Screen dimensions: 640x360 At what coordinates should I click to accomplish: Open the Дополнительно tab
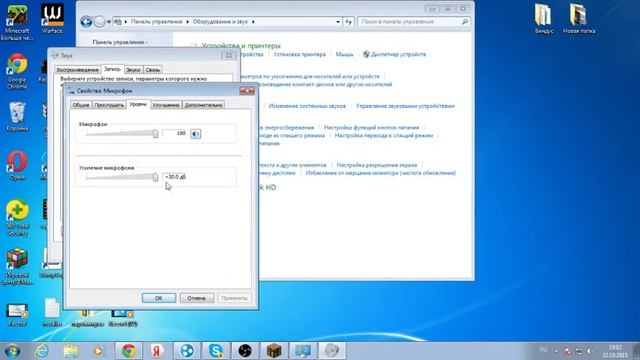(x=203, y=105)
